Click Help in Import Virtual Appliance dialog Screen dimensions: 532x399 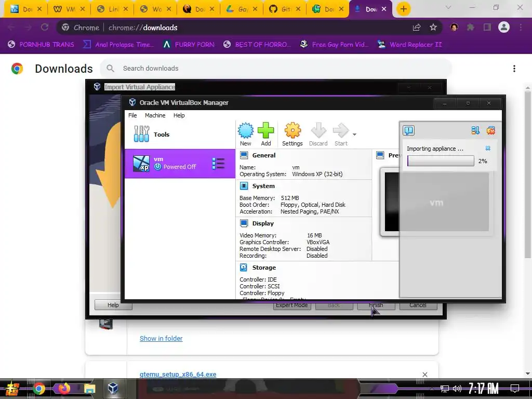click(x=113, y=305)
